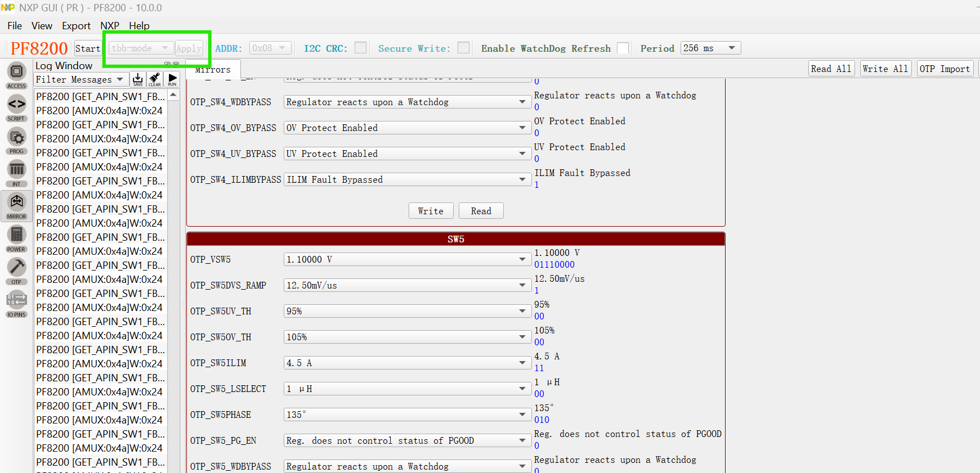
Task: Expand the OTP_SW4_OV_BYPASS dropdown
Action: point(407,128)
